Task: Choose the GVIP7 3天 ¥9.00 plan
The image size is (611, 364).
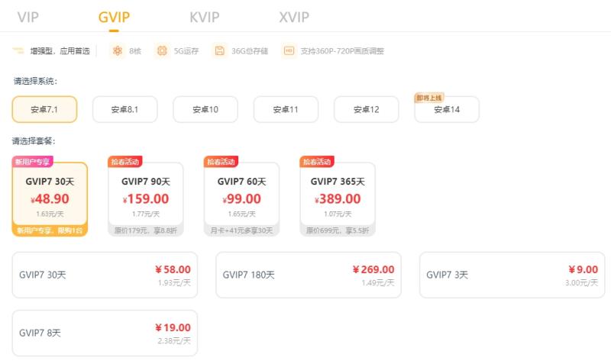Action: click(x=512, y=275)
